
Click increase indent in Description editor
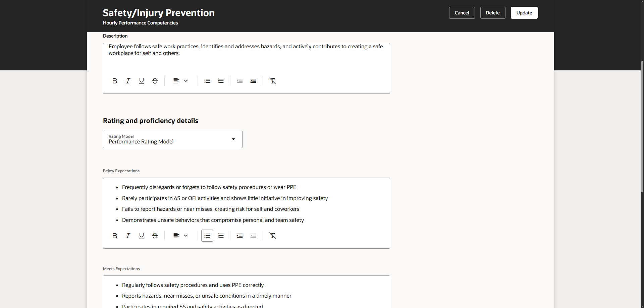[x=253, y=81]
